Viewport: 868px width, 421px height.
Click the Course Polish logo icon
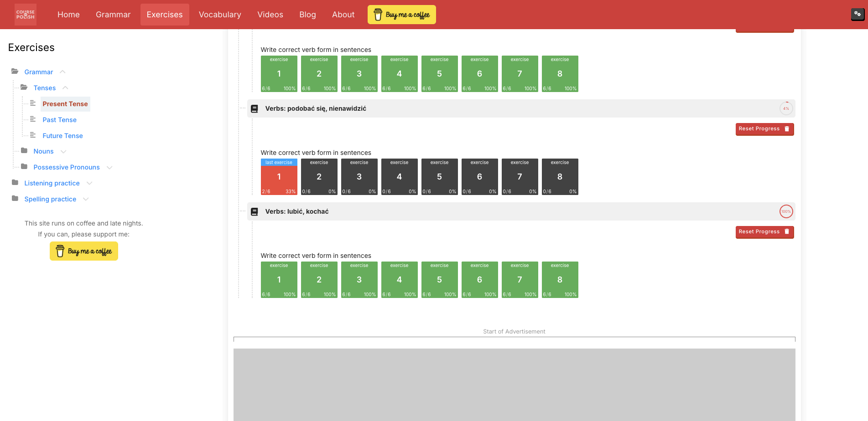point(26,15)
